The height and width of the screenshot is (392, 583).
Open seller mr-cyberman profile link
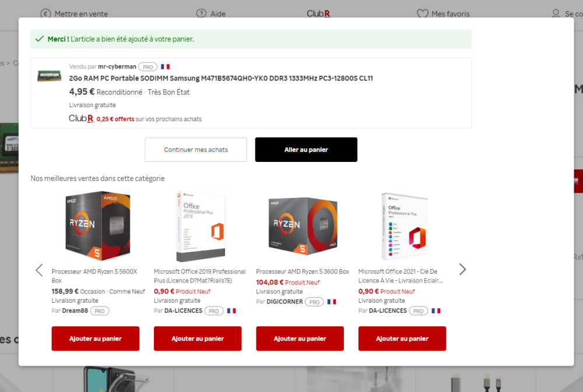(x=117, y=66)
